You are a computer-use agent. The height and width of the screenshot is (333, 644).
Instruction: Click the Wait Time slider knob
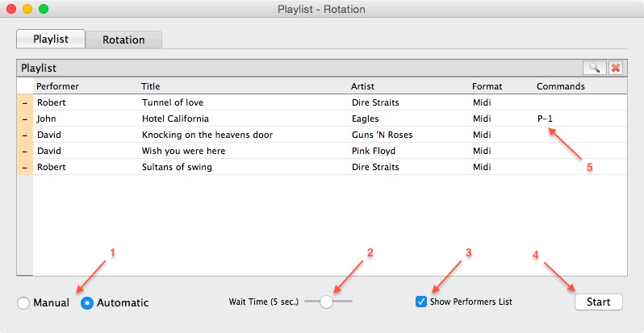(326, 302)
